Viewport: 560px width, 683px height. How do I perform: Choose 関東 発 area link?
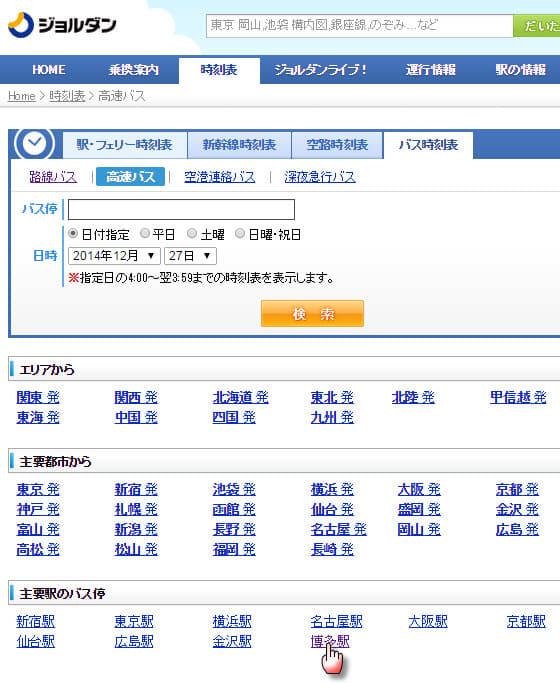38,397
